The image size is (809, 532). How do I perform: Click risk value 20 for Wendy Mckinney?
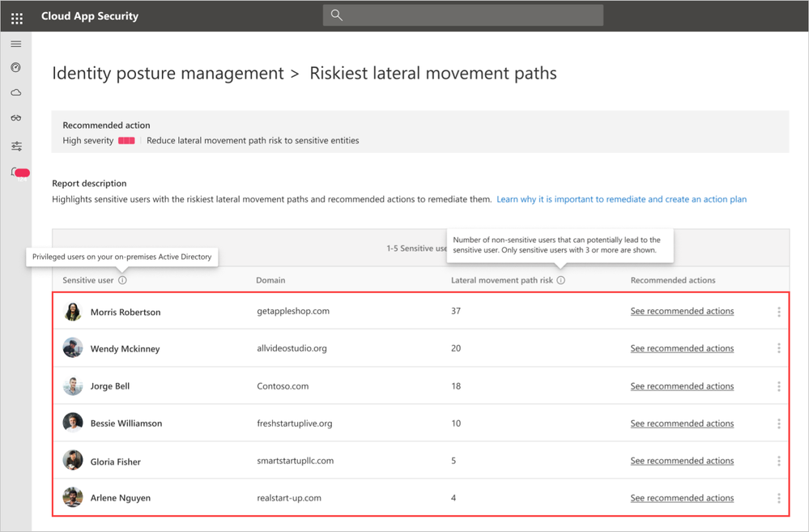[x=456, y=348]
